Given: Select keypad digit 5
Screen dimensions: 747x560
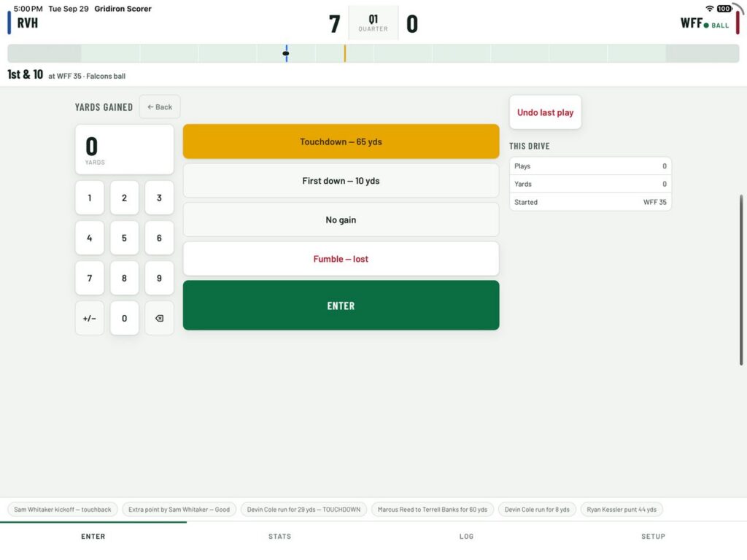Looking at the screenshot, I should pyautogui.click(x=124, y=238).
